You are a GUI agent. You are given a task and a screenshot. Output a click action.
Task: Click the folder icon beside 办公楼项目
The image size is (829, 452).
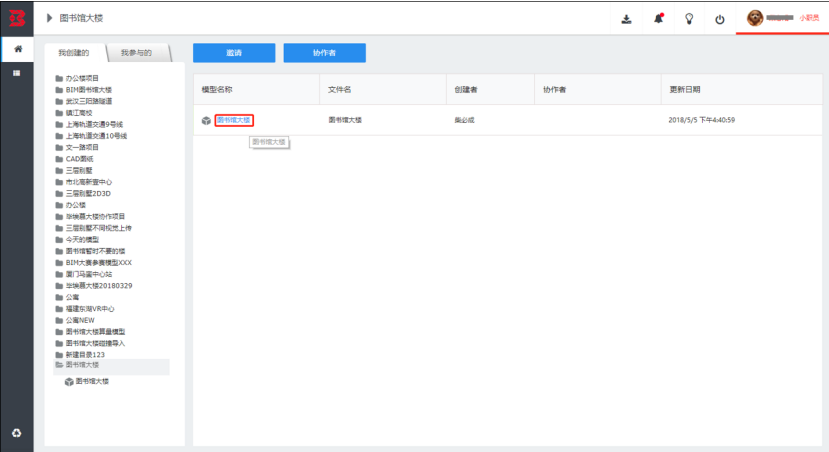[x=59, y=78]
